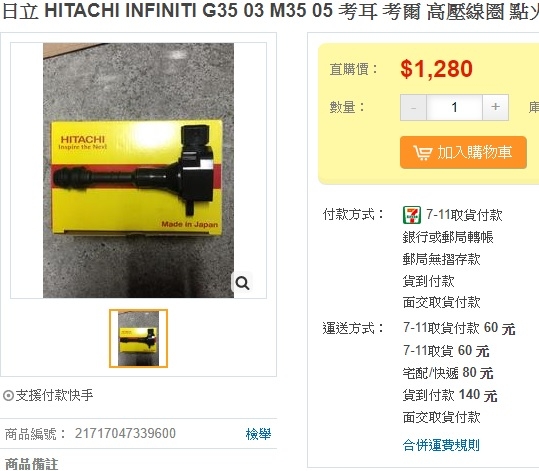Report listing via 檢舉 link
Viewport: 539px width, 471px height.
(258, 434)
